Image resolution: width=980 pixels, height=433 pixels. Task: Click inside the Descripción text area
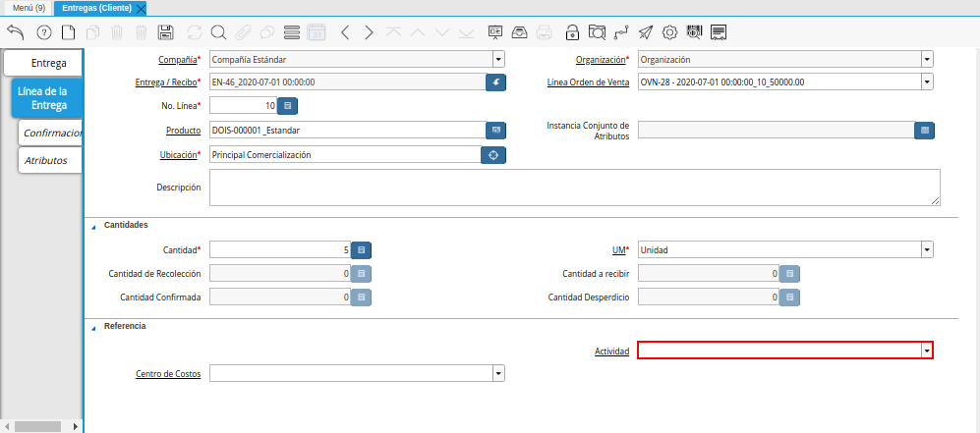[574, 188]
